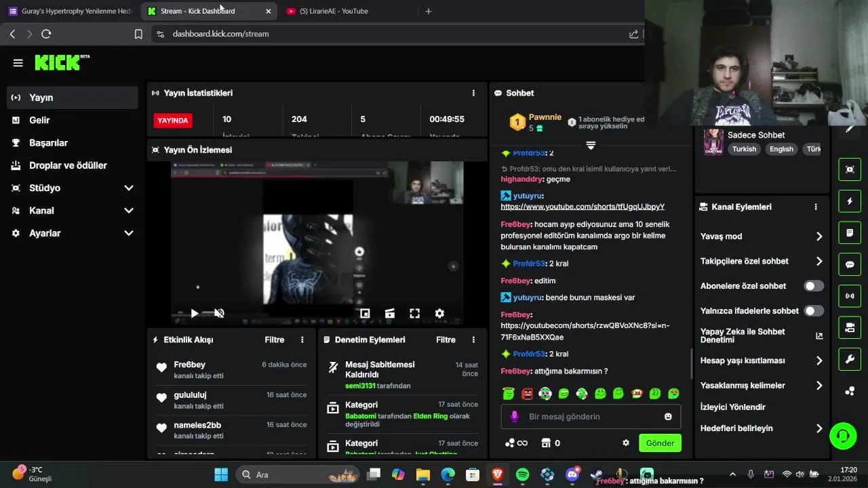The image size is (868, 488).
Task: Click the English tag chip
Action: [781, 149]
